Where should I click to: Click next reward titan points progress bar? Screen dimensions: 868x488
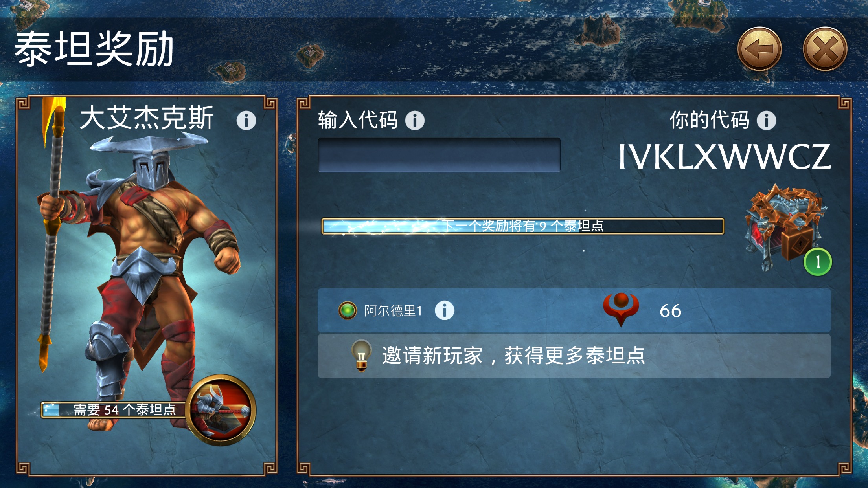(x=523, y=226)
